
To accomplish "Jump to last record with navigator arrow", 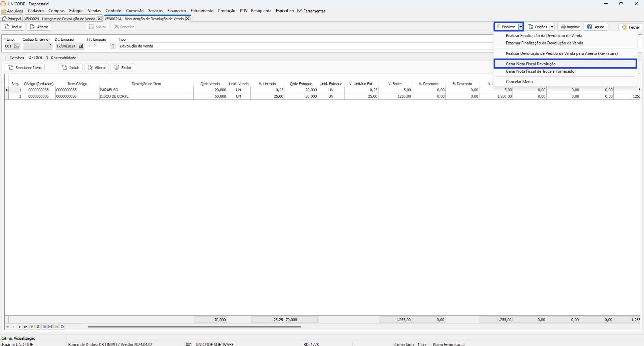I will pos(26,327).
